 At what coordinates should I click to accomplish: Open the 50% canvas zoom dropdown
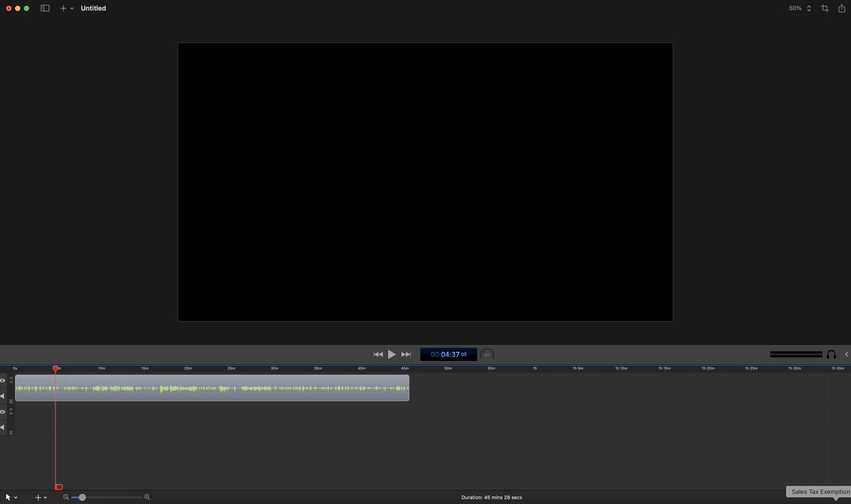(800, 9)
